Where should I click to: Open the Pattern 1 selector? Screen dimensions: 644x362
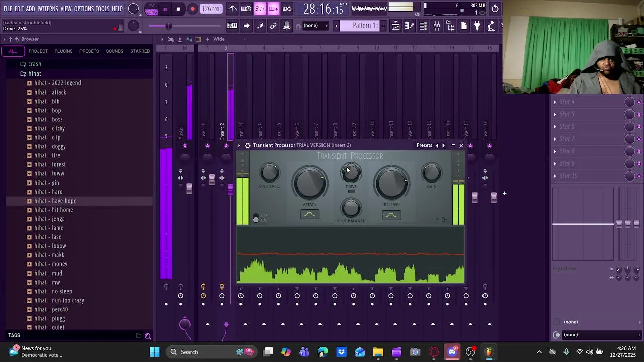360,26
